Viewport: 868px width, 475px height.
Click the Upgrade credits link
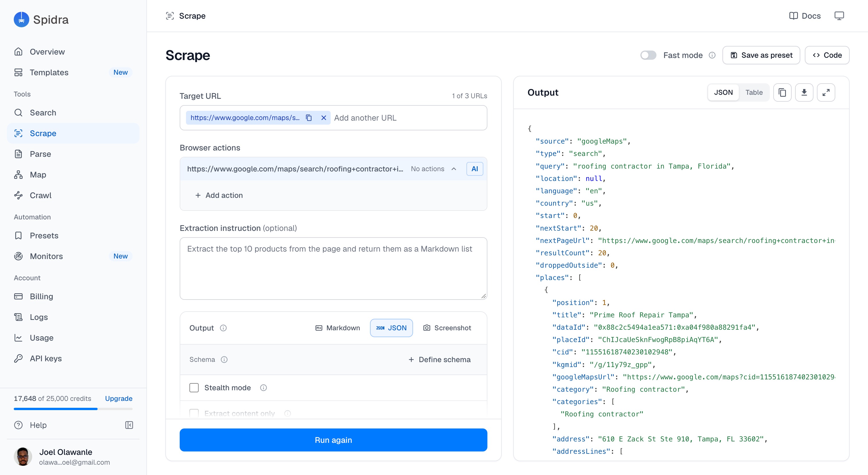[119, 399]
